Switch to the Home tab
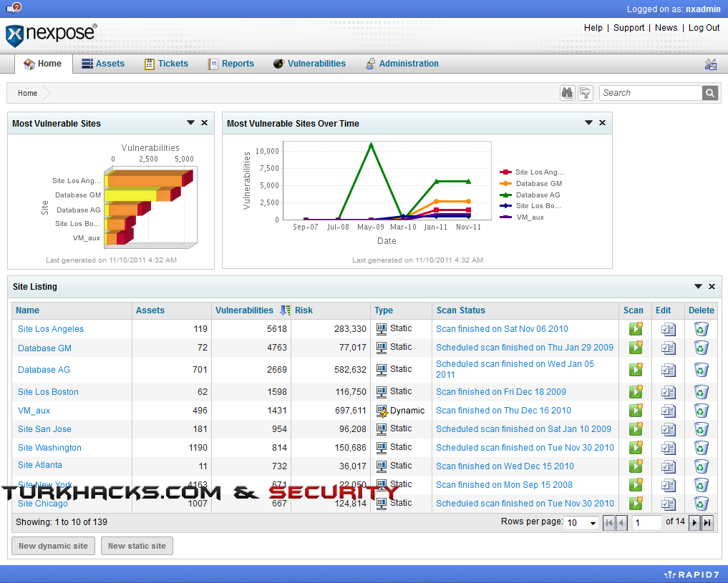This screenshot has width=728, height=583. pos(43,64)
